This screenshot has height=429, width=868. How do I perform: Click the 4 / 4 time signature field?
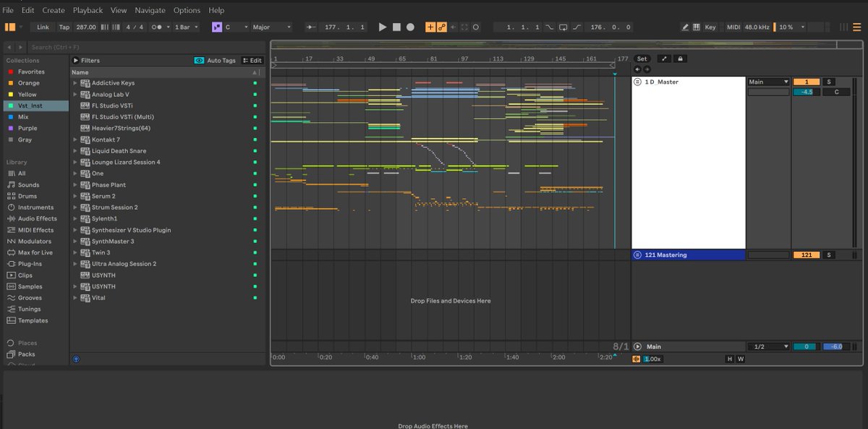click(135, 27)
